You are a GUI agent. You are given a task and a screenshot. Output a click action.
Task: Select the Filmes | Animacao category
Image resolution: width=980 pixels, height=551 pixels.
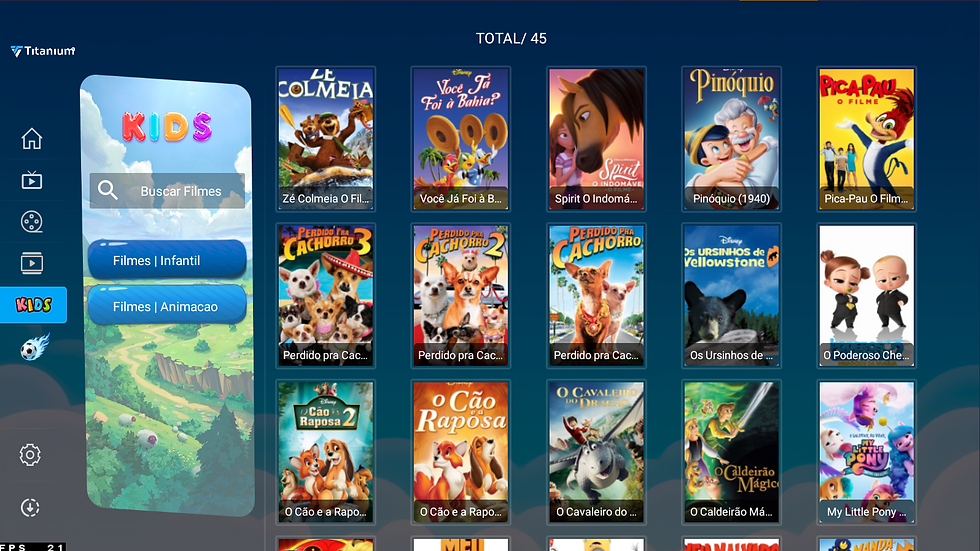(167, 305)
